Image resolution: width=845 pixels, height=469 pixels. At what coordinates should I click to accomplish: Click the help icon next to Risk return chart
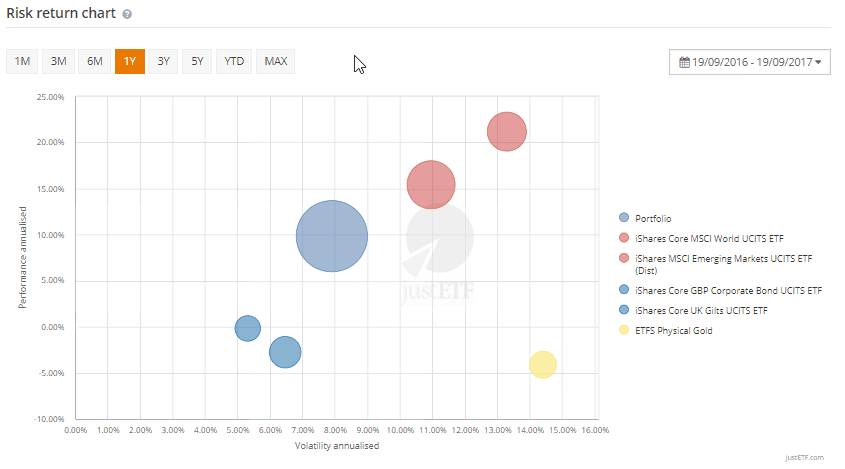(x=127, y=15)
